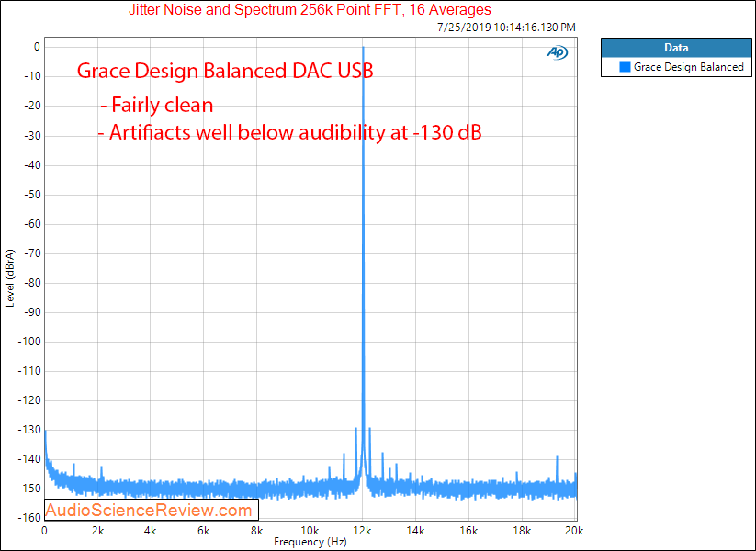Click the AP logo icon in the graph corner
The image size is (756, 551).
point(558,52)
